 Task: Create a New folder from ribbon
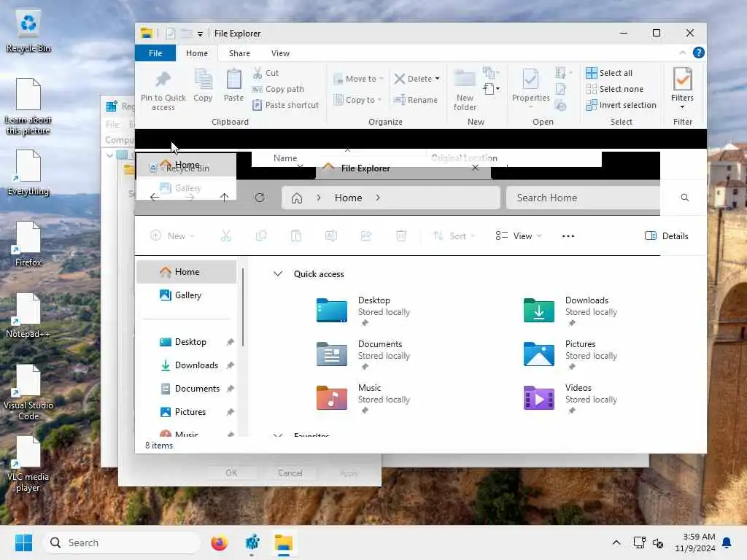pos(465,90)
